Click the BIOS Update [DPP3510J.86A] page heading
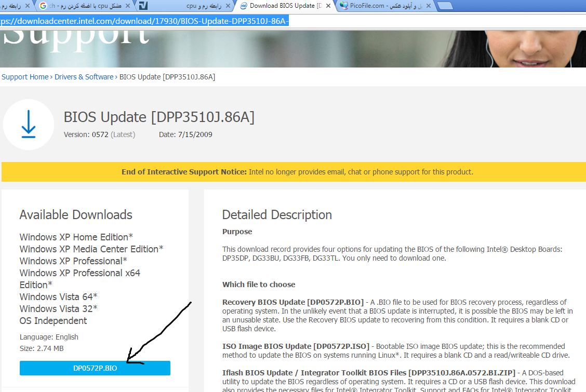This screenshot has height=392, width=586. [x=159, y=117]
